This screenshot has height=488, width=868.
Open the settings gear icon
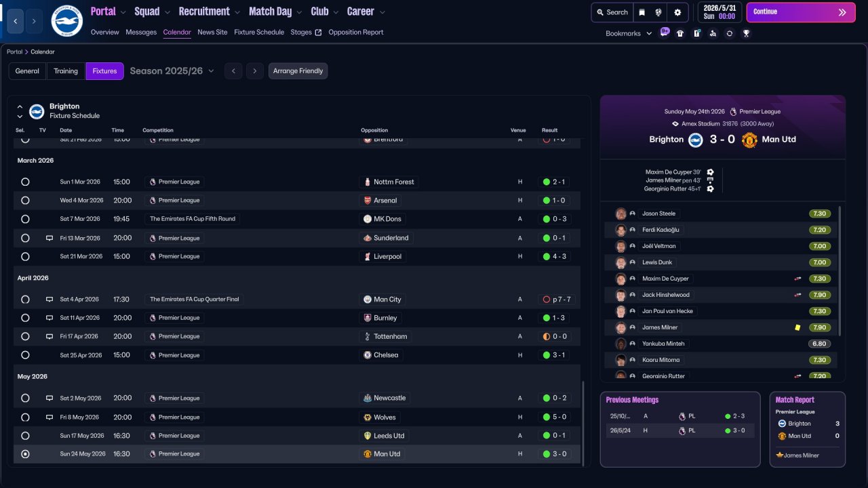coord(677,12)
